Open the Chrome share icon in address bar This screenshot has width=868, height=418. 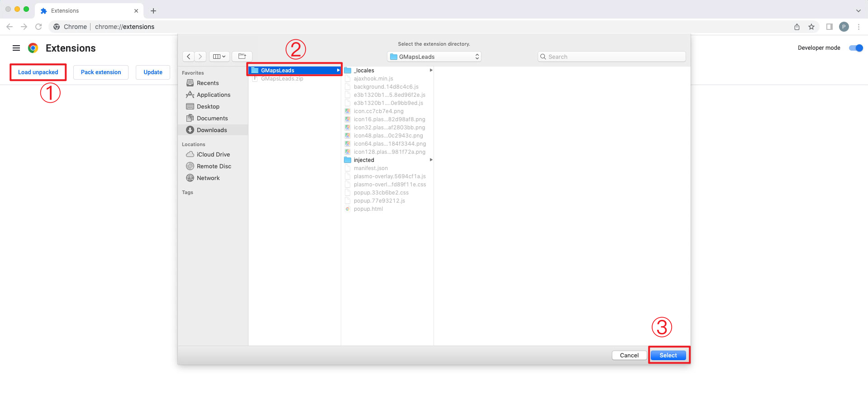click(x=797, y=27)
